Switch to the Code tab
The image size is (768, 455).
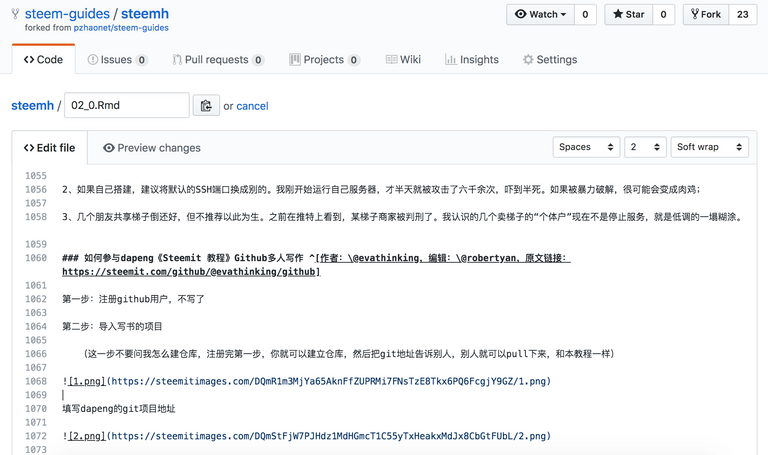(x=43, y=60)
